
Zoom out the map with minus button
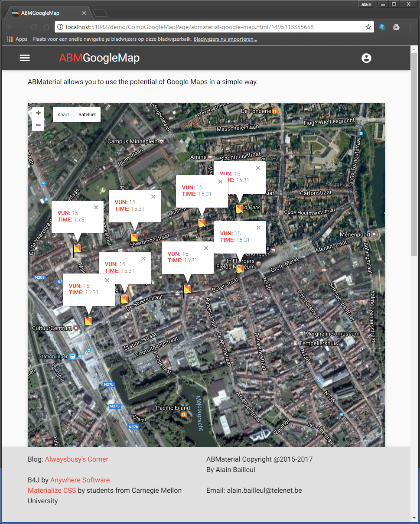[x=38, y=125]
